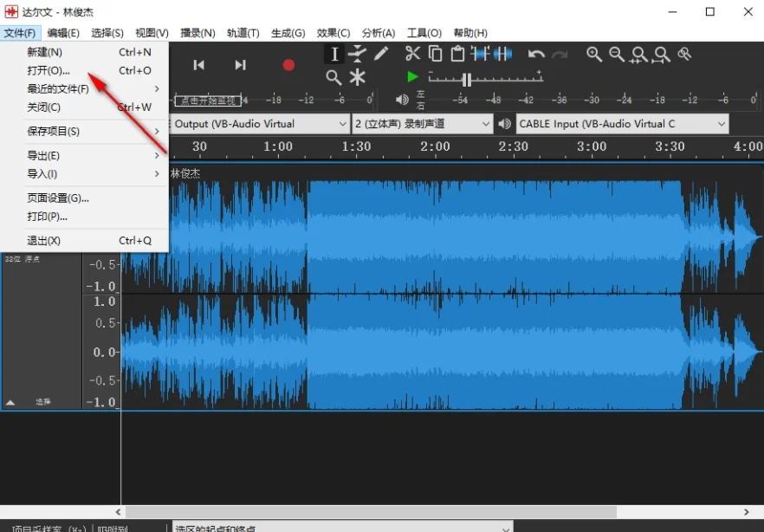Click the green Play-at-speed button
Viewport: 764px width, 532px height.
(412, 76)
